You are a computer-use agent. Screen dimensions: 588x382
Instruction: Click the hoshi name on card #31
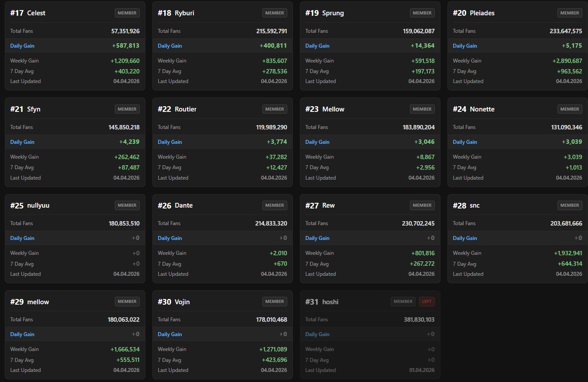[330, 302]
